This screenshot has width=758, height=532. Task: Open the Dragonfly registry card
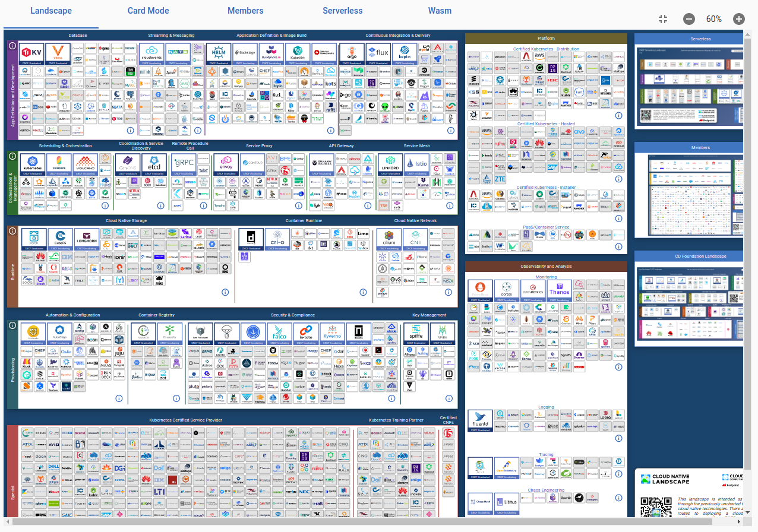click(170, 334)
